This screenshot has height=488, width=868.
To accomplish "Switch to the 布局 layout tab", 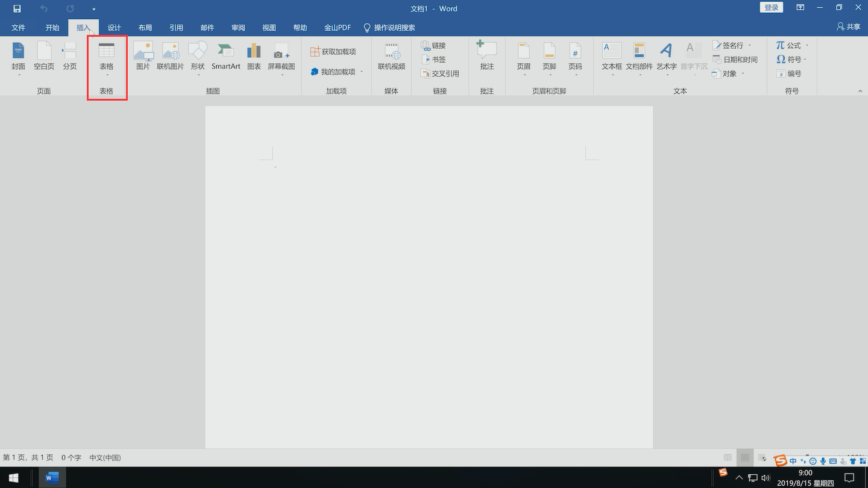I will (x=145, y=28).
